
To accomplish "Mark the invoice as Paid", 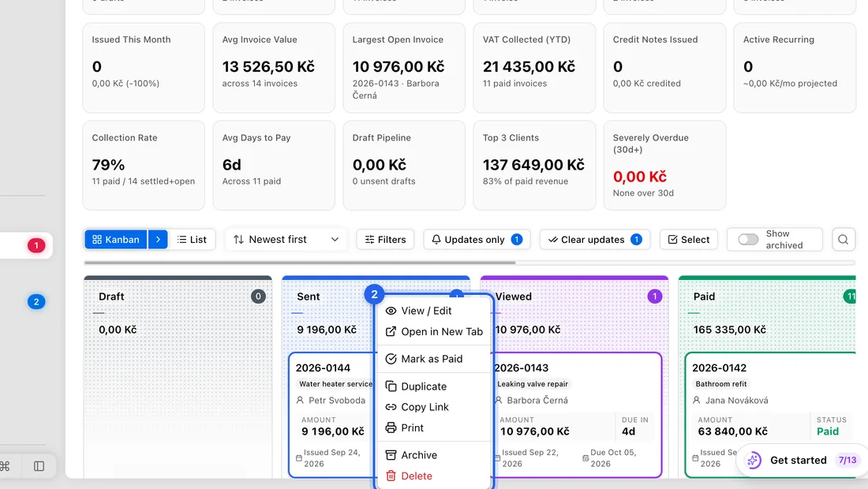I will (x=434, y=359).
